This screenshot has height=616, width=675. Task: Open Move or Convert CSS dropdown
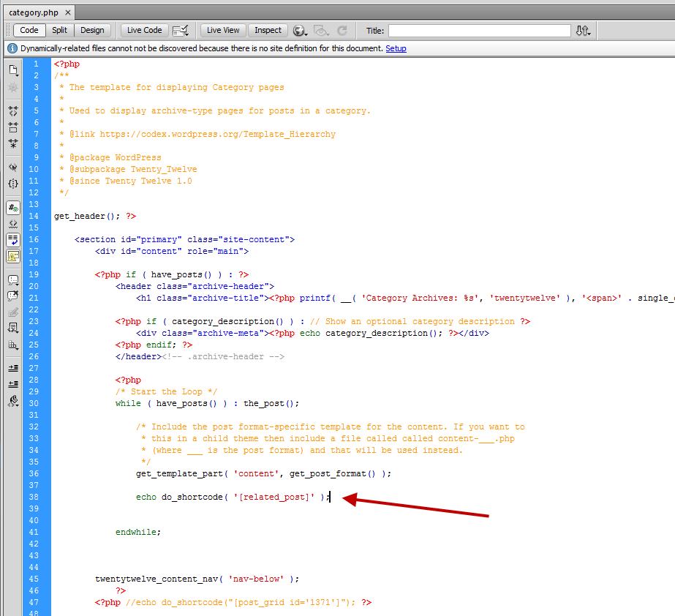[x=13, y=345]
